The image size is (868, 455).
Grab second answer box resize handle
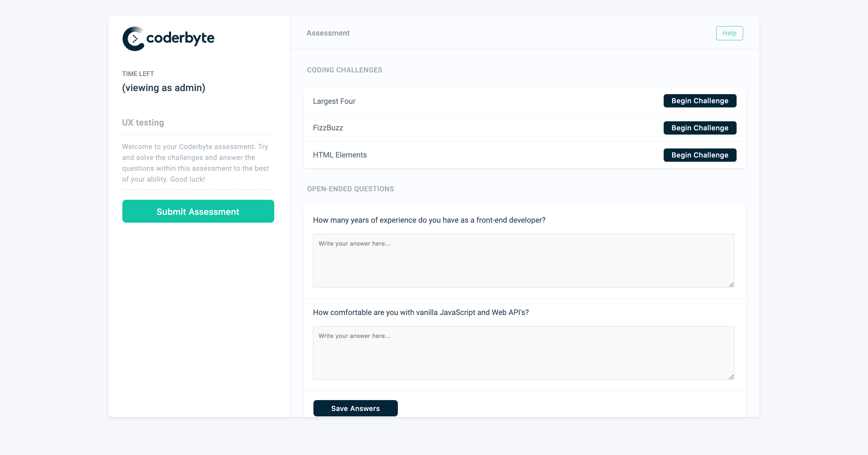(x=731, y=377)
